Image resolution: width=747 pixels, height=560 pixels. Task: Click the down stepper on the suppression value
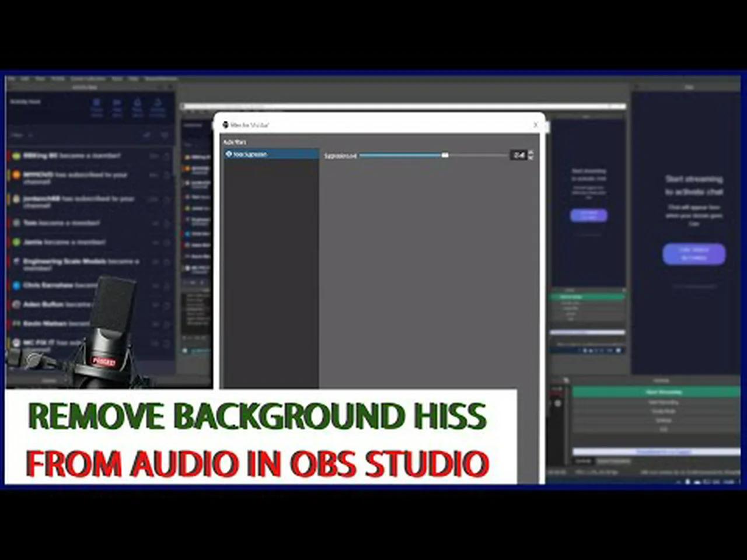coord(530,157)
